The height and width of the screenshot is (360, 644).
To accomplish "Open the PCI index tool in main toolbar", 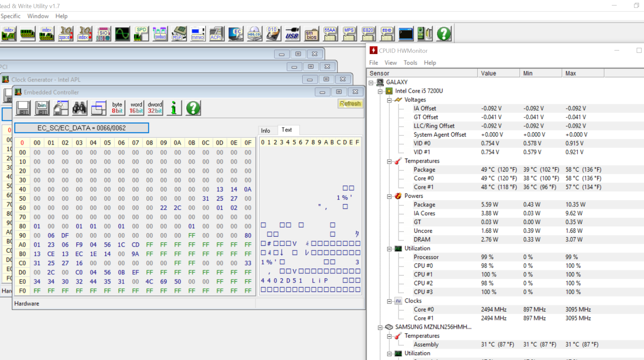I will click(x=9, y=34).
